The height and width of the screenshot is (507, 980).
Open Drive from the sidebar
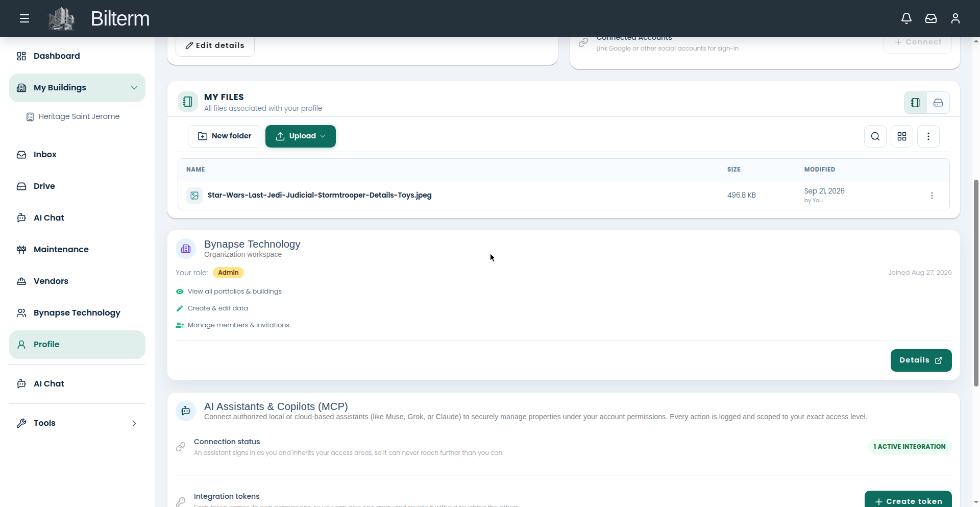(77, 186)
